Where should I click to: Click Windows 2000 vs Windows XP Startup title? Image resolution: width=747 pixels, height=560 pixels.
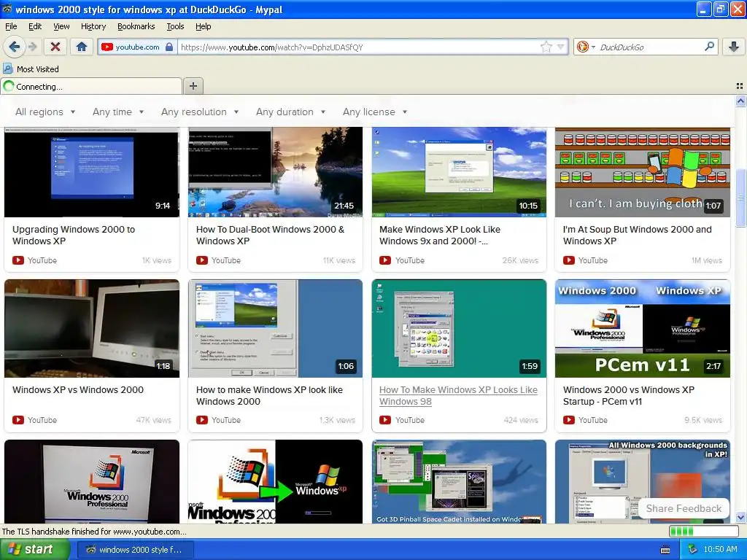pyautogui.click(x=629, y=395)
